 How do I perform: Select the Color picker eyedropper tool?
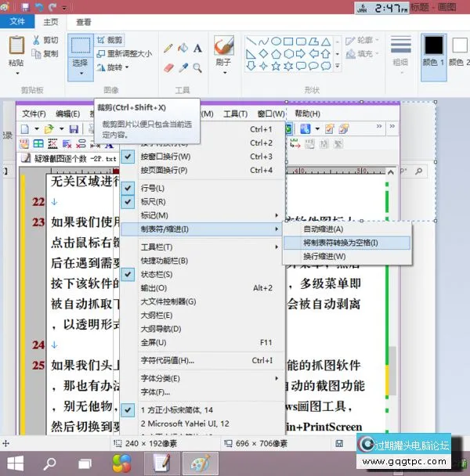tap(183, 67)
